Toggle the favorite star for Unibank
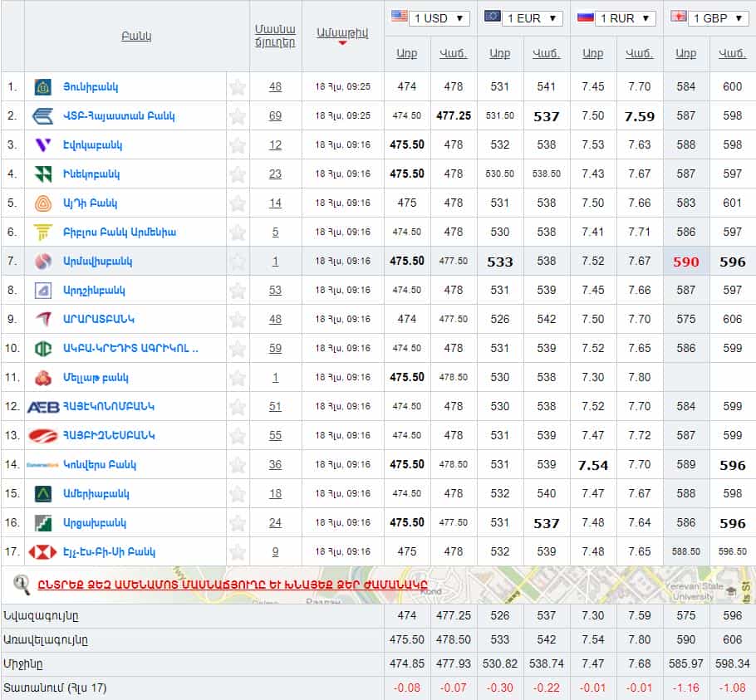Viewport: 756px width, 700px height. click(238, 87)
